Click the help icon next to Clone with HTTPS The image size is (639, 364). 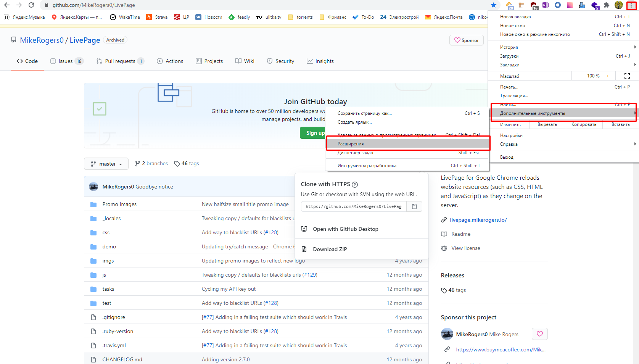pos(355,185)
